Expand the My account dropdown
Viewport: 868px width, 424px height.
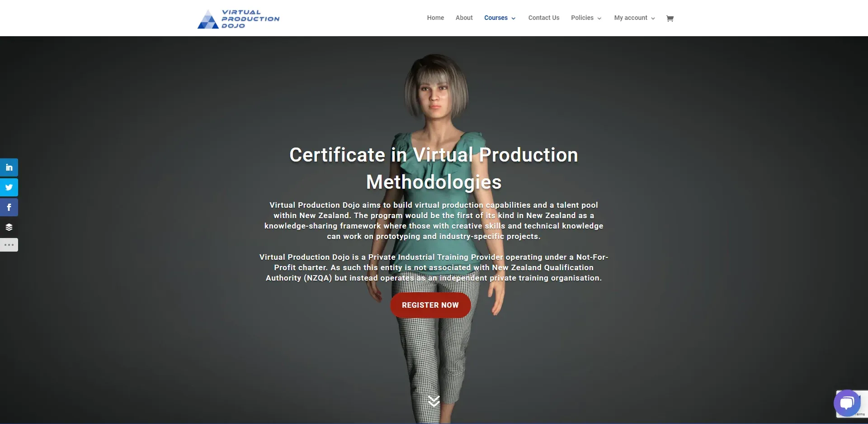coord(634,18)
